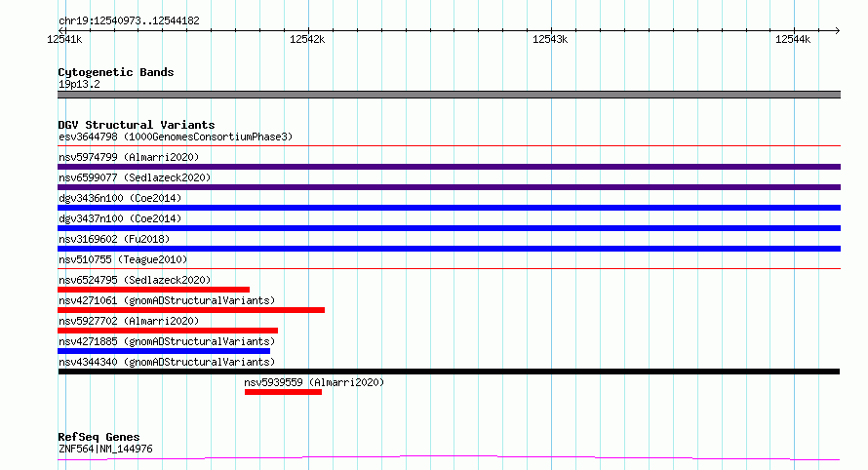Click the dgv3437n100 Coe2014 blue bar
This screenshot has width=868, height=470.
pos(449,228)
